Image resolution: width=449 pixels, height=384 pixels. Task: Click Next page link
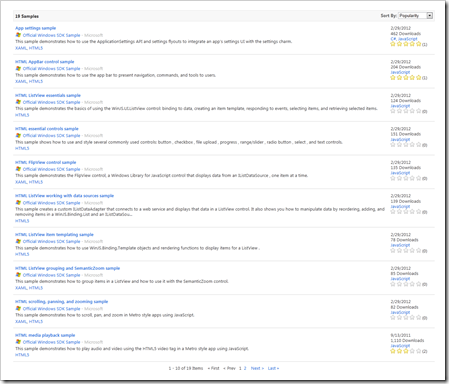pos(257,368)
